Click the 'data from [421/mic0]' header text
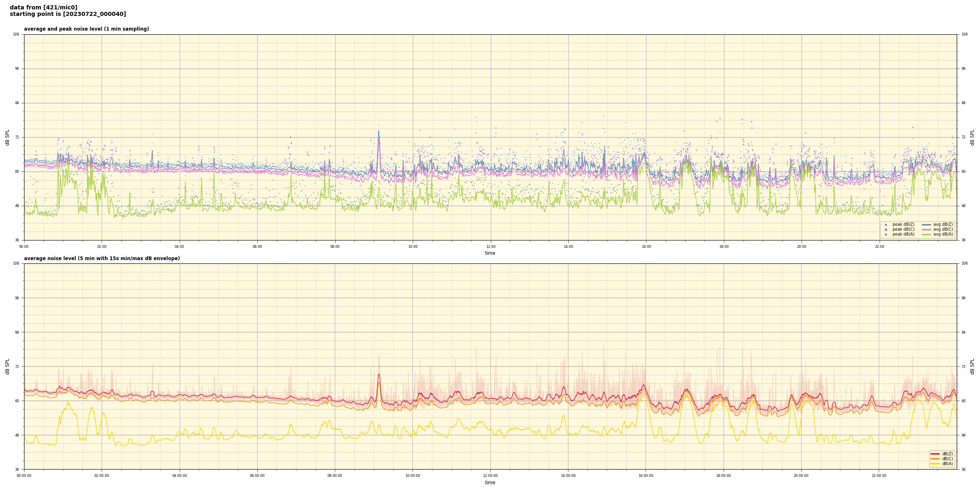 pyautogui.click(x=43, y=7)
